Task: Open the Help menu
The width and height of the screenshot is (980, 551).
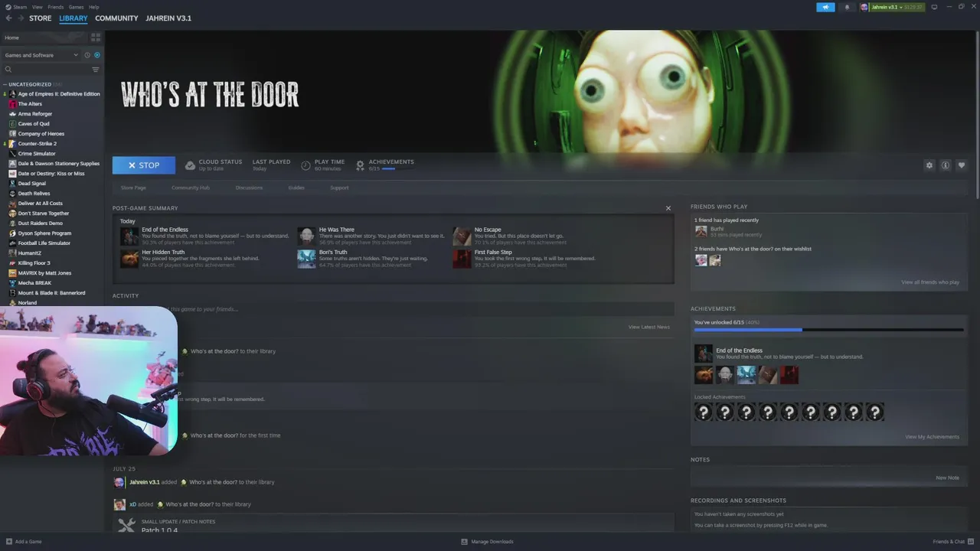Action: pos(93,7)
